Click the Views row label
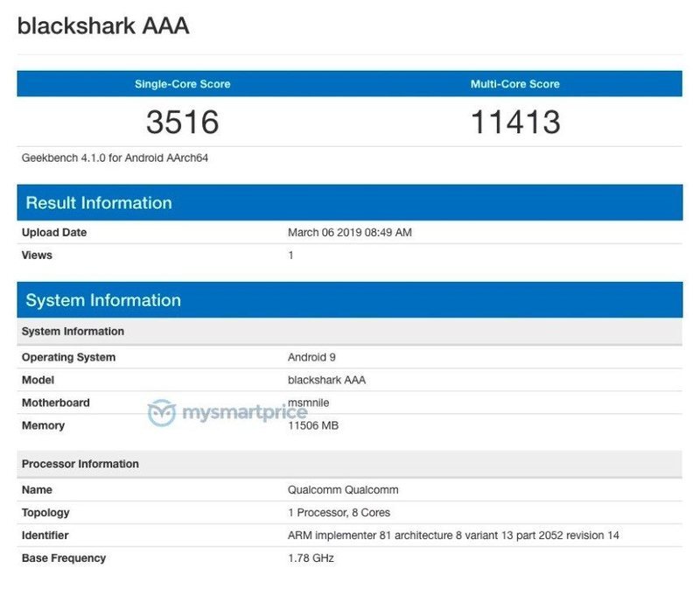 (37, 256)
